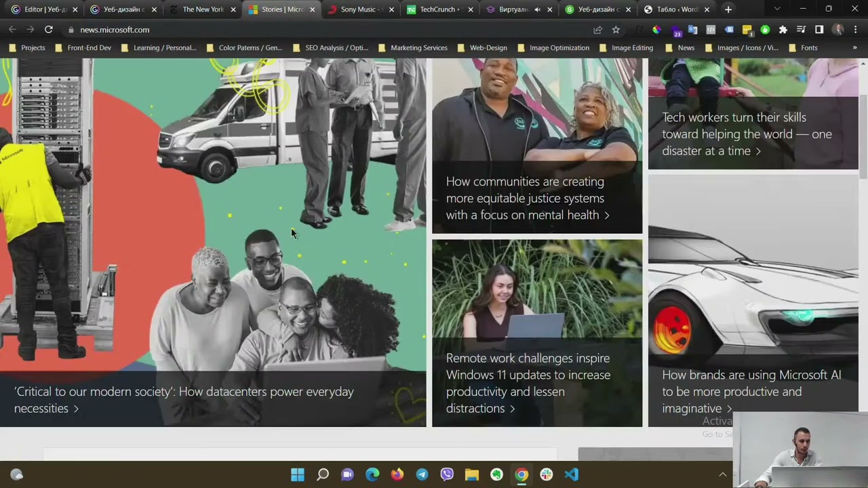
Task: Open the Chrome three-dot menu
Action: 856,30
